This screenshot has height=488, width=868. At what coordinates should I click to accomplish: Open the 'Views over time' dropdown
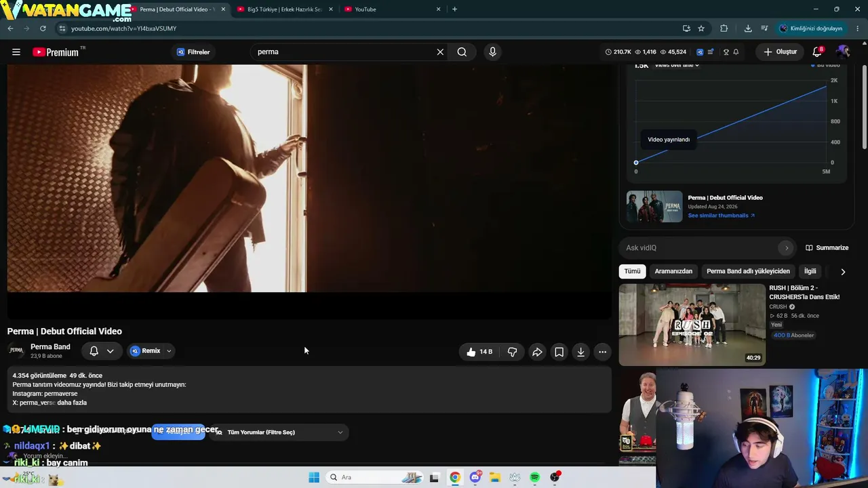677,65
